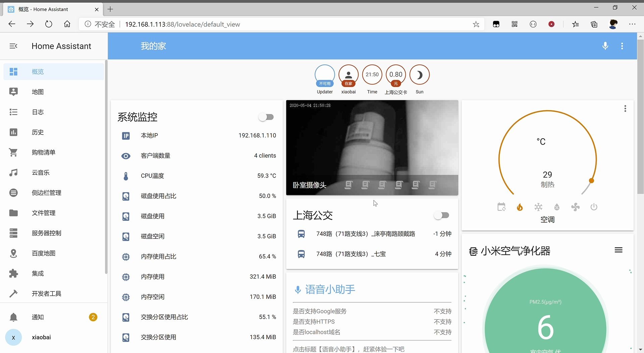Open a new browser tab
This screenshot has height=353, width=644.
click(x=110, y=9)
